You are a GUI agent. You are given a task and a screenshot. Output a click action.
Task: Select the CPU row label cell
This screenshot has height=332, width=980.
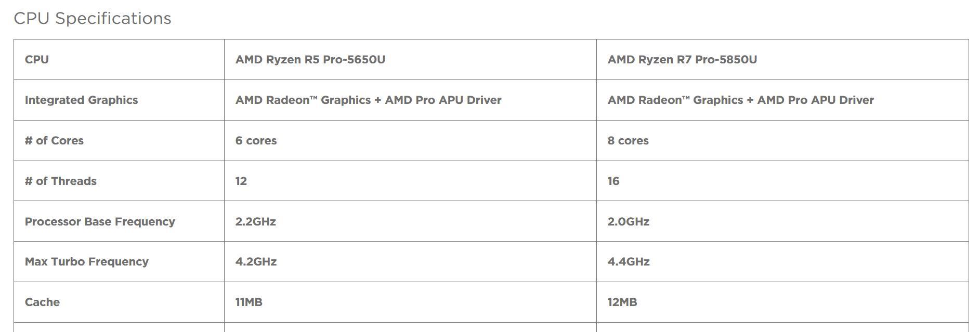pyautogui.click(x=119, y=59)
